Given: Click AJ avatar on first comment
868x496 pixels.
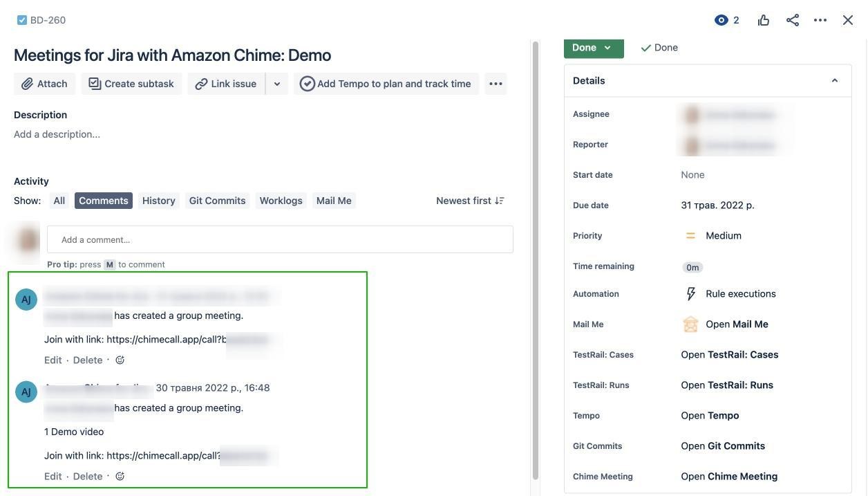Looking at the screenshot, I should (x=26, y=300).
